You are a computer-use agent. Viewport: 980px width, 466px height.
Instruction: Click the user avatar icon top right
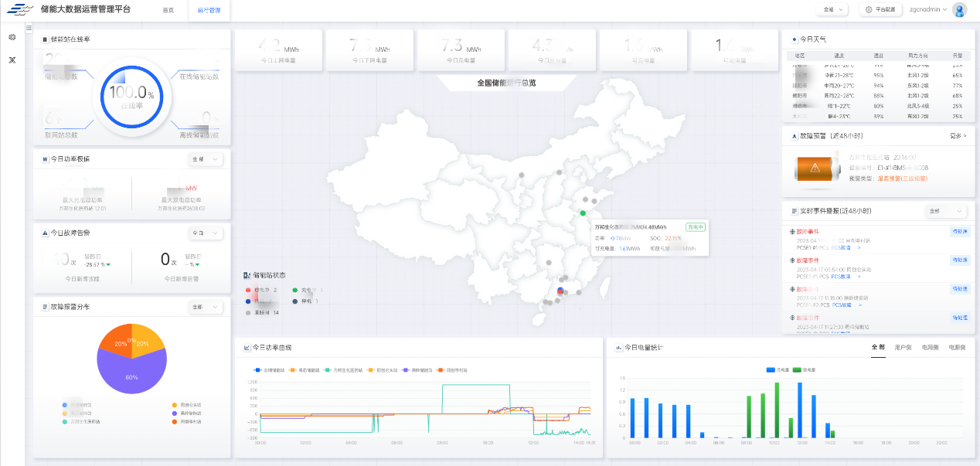tap(959, 10)
